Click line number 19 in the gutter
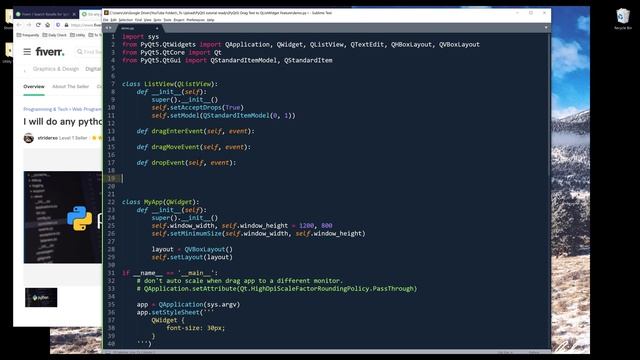This screenshot has width=640, height=360. pyautogui.click(x=111, y=178)
